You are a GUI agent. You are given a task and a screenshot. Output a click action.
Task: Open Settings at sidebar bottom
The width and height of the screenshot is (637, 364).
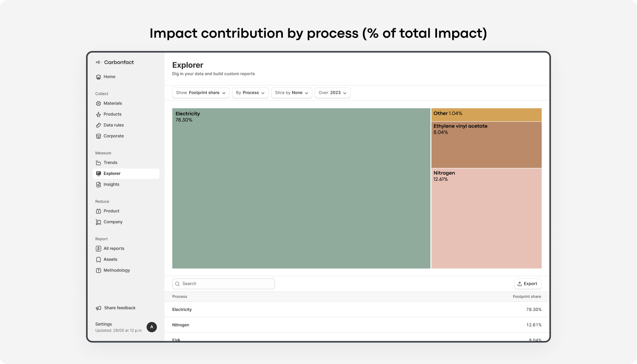point(103,324)
